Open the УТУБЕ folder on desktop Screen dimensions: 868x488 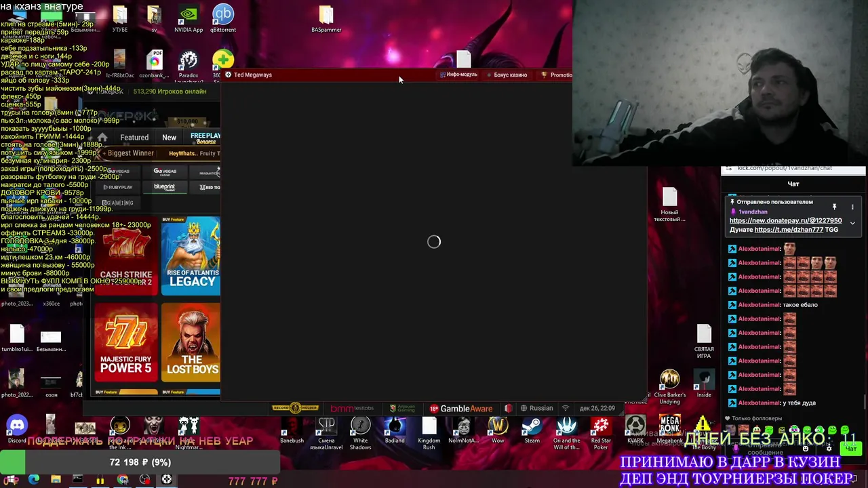click(120, 18)
